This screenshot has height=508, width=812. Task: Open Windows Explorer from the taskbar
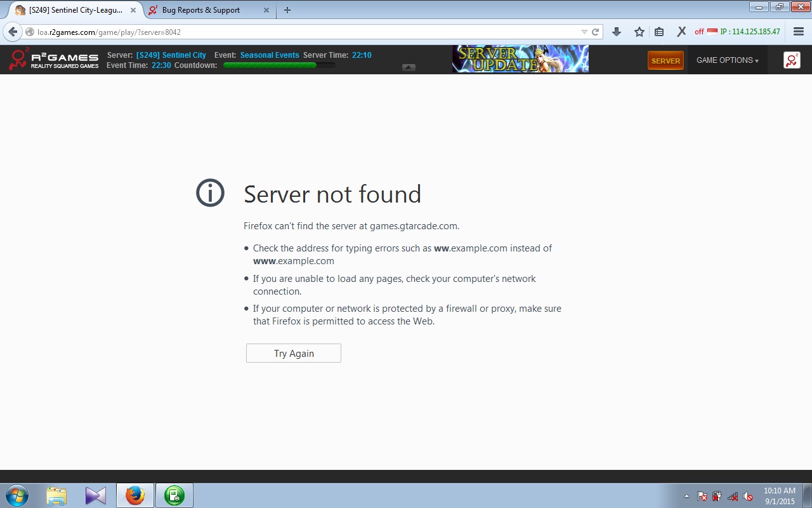[56, 495]
